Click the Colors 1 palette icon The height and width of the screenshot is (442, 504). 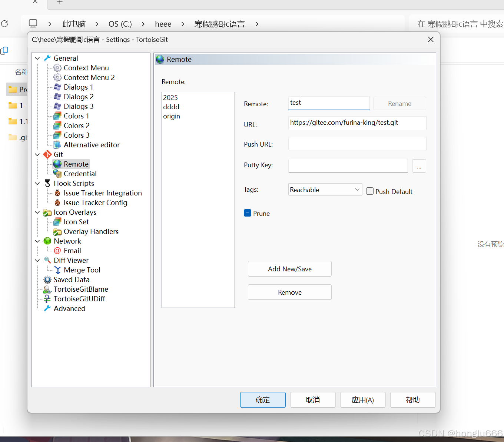[x=57, y=116]
